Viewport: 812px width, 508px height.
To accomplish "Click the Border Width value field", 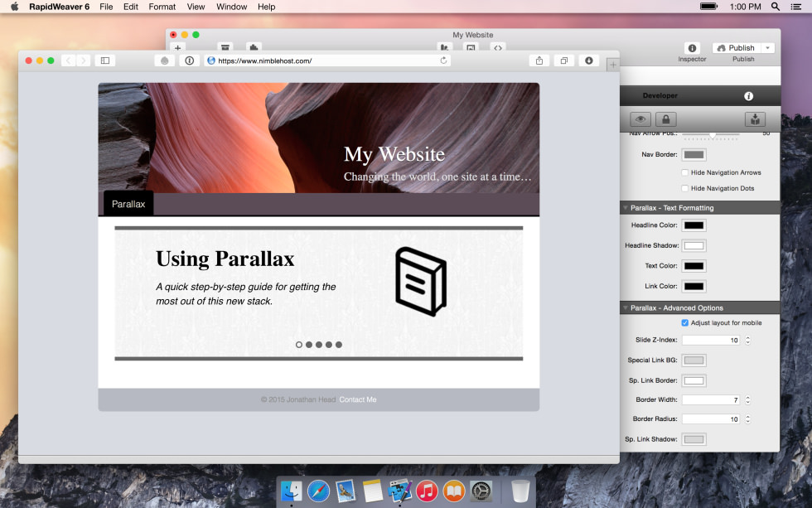I will [x=712, y=399].
